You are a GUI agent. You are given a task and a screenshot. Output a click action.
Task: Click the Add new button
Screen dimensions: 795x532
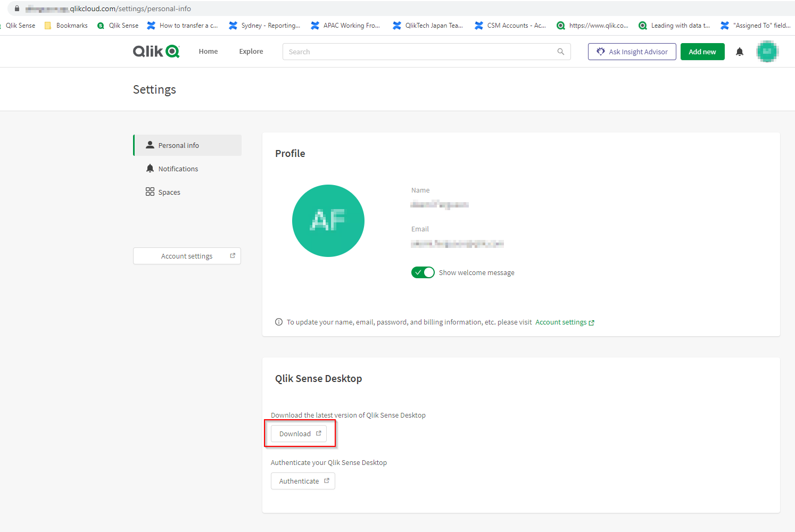coord(702,52)
